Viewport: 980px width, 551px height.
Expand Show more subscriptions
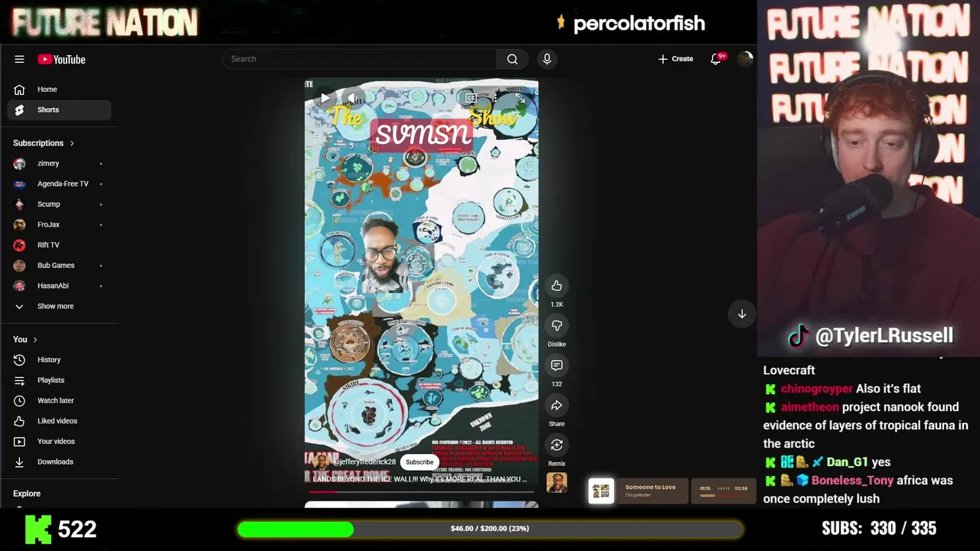(59, 306)
